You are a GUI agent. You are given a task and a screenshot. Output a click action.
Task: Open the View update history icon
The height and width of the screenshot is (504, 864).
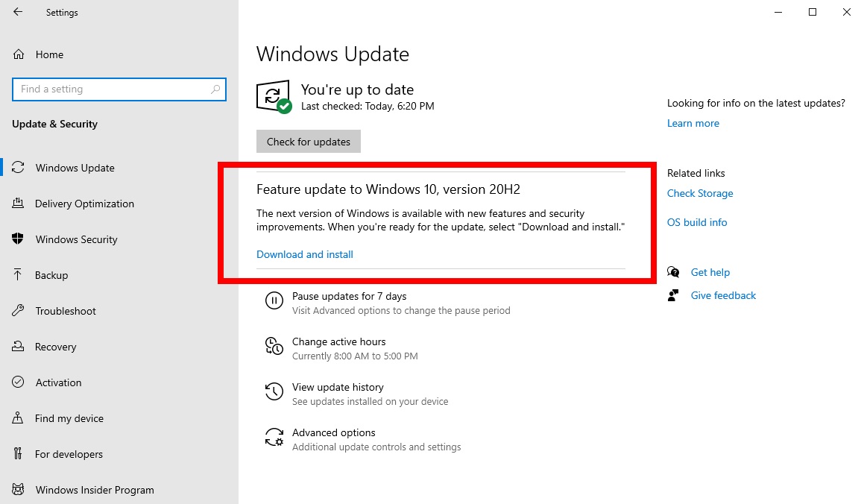tap(275, 391)
